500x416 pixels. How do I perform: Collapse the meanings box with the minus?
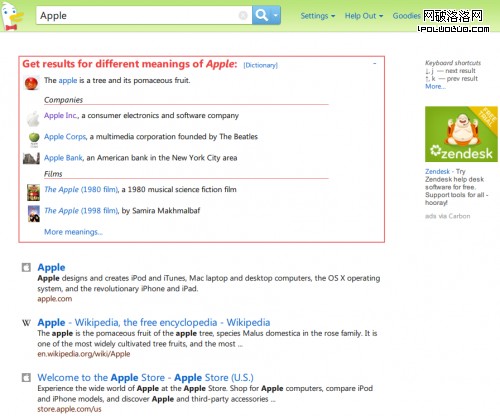[375, 63]
